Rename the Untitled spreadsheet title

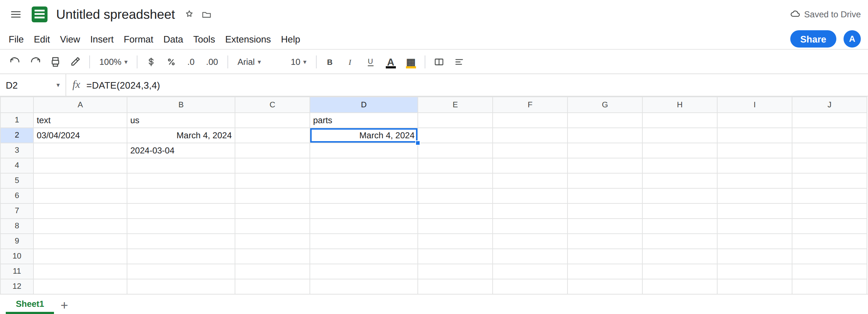tap(116, 14)
